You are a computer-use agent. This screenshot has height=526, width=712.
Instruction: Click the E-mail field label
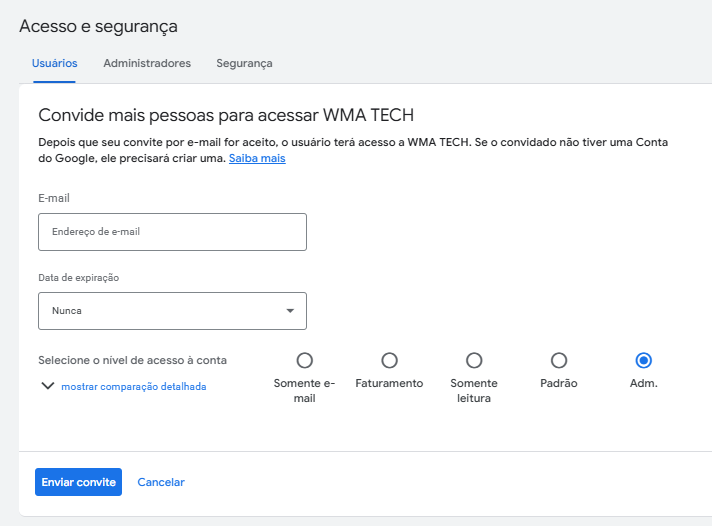pyautogui.click(x=54, y=198)
